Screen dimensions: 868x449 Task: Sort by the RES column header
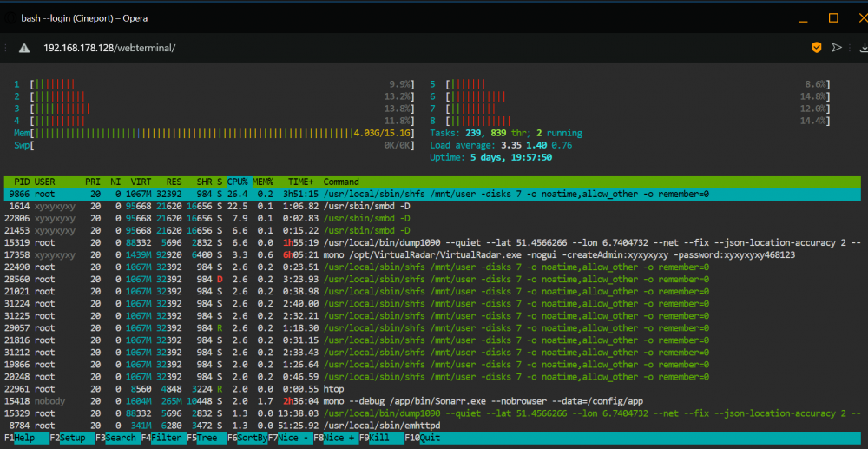174,182
